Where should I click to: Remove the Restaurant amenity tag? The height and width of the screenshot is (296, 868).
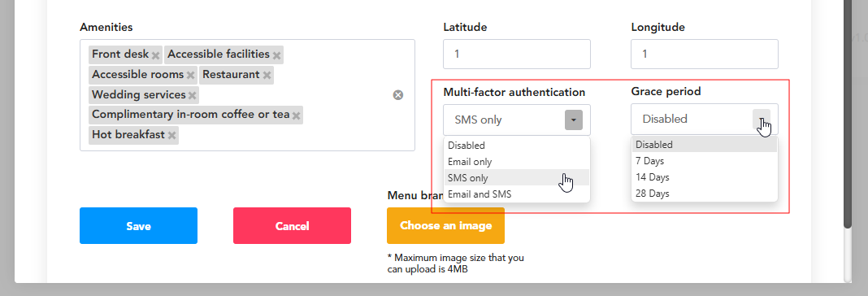point(267,75)
